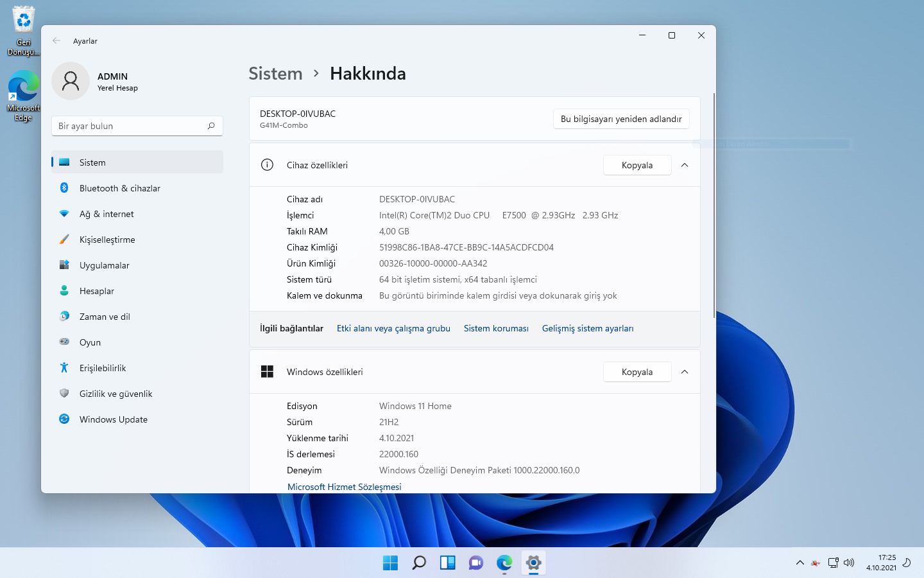The height and width of the screenshot is (578, 924).
Task: Click the Windows Start button
Action: (390, 563)
